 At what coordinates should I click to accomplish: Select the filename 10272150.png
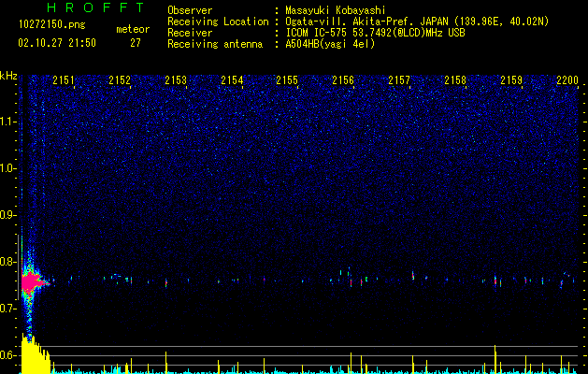52,25
